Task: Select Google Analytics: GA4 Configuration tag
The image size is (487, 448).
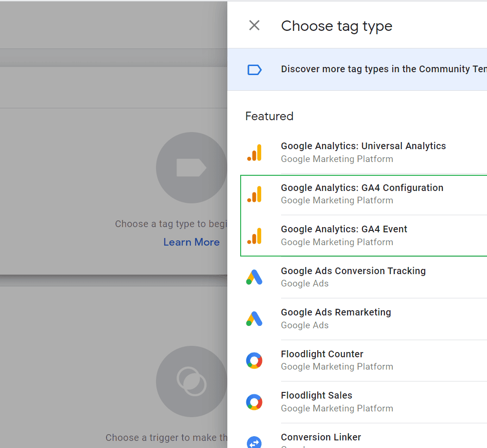Action: (x=362, y=188)
